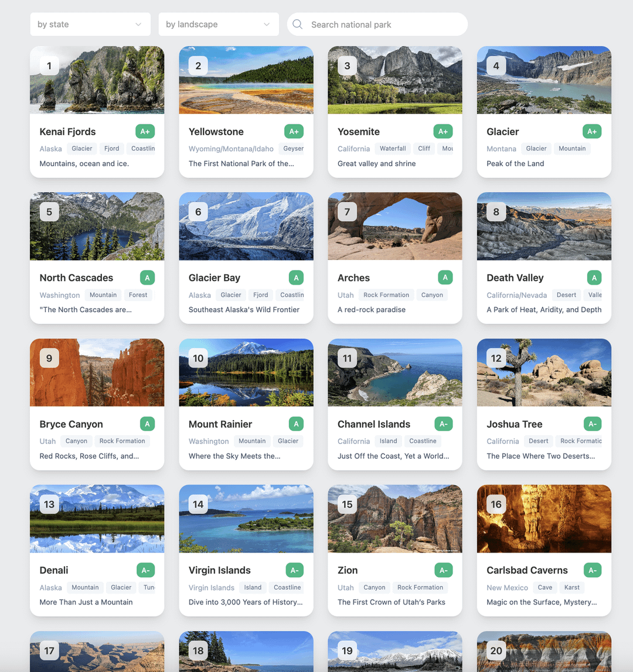Click the Island tag on Channel Islands
Image resolution: width=633 pixels, height=672 pixels.
[x=388, y=441]
